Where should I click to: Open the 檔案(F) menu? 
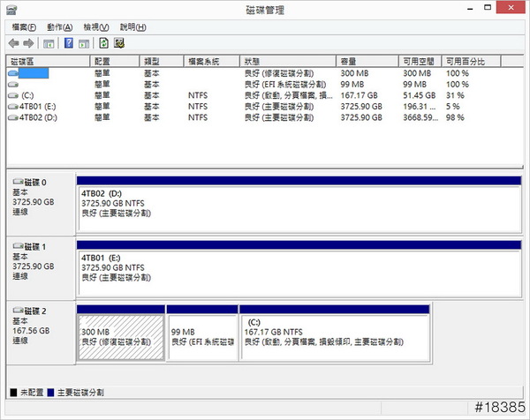21,27
